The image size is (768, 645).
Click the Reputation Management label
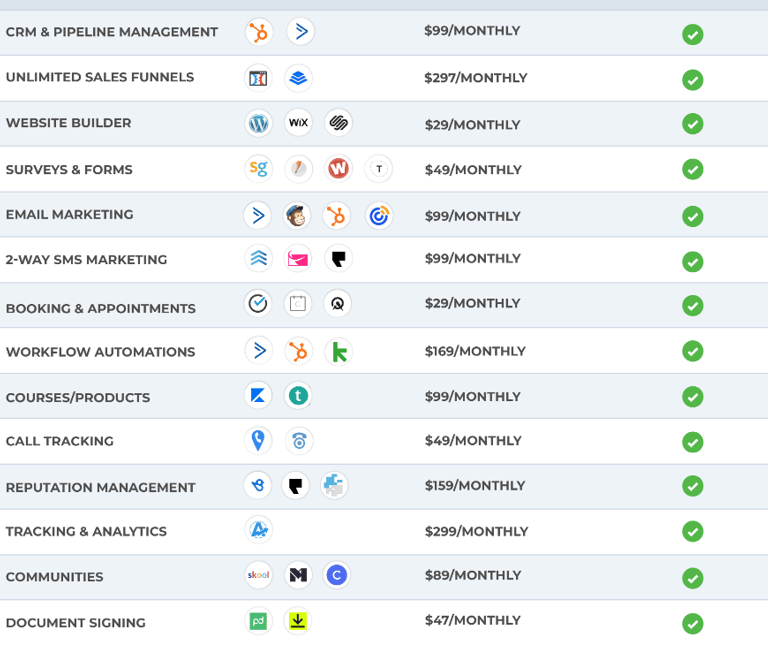[100, 487]
